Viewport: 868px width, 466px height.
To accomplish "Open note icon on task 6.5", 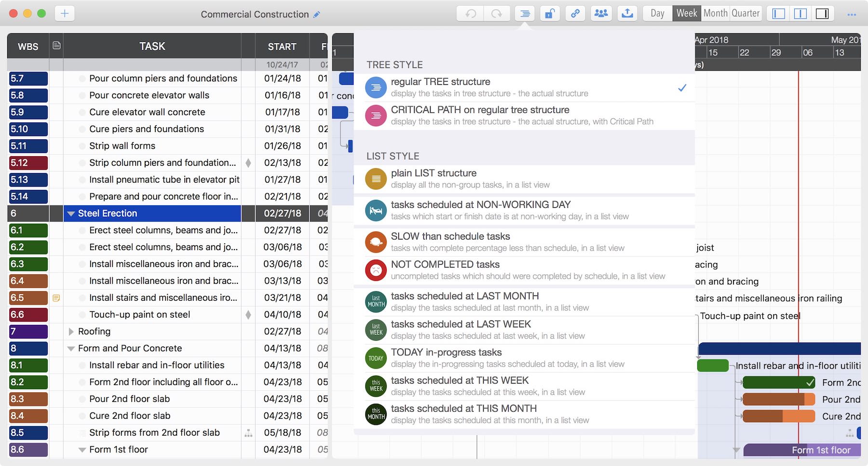I will click(x=56, y=298).
